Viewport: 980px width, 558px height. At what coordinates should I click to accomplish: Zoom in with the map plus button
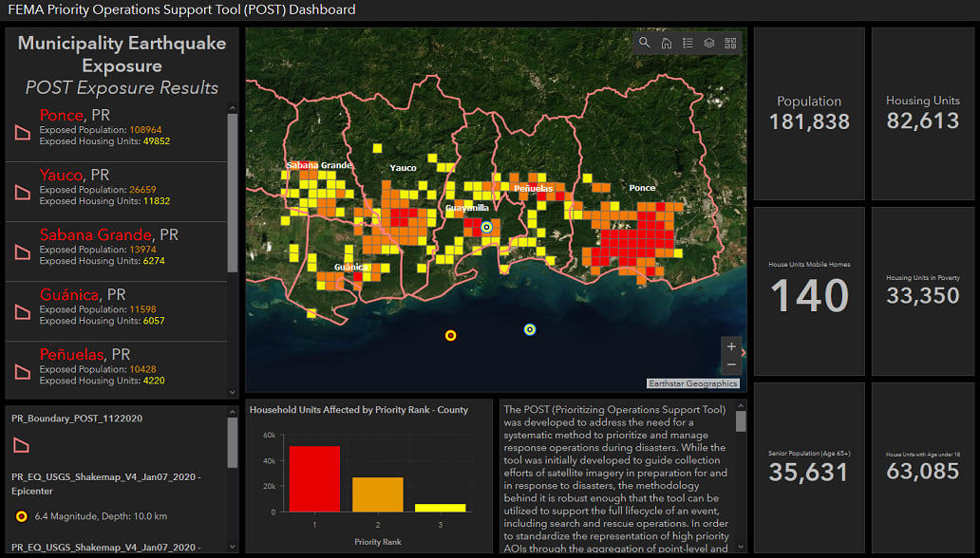click(730, 346)
